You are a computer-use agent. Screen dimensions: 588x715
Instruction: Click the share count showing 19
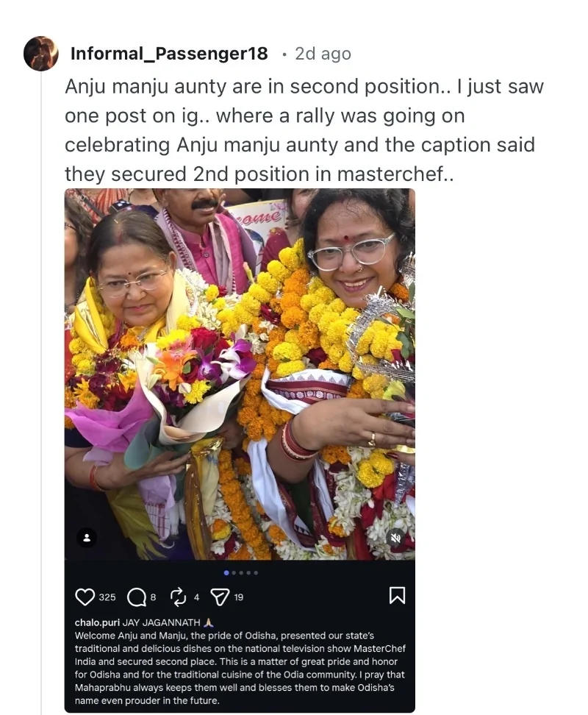[239, 597]
